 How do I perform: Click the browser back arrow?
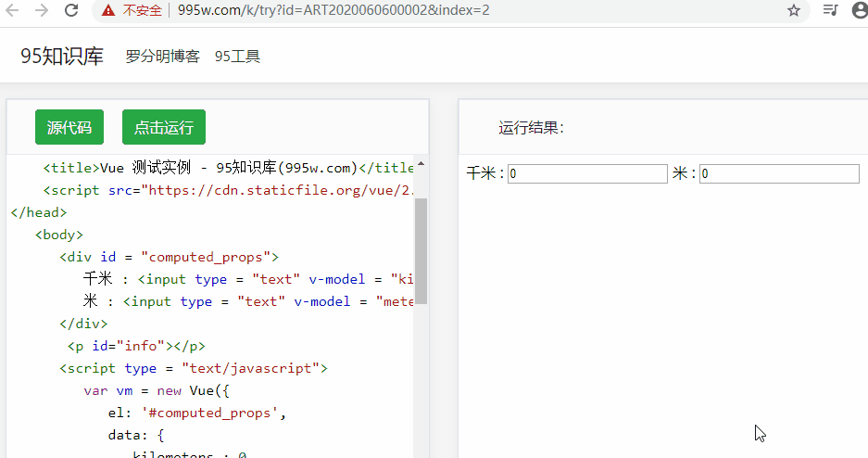point(12,10)
